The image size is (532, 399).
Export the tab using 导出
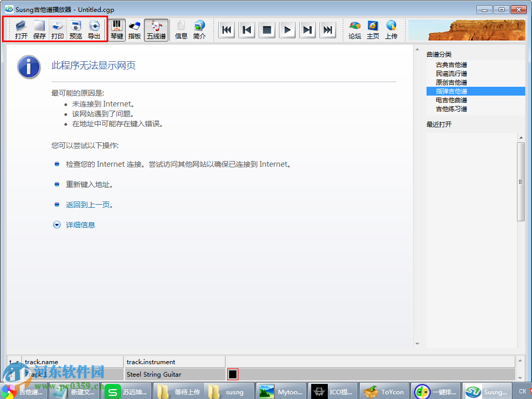tap(94, 30)
